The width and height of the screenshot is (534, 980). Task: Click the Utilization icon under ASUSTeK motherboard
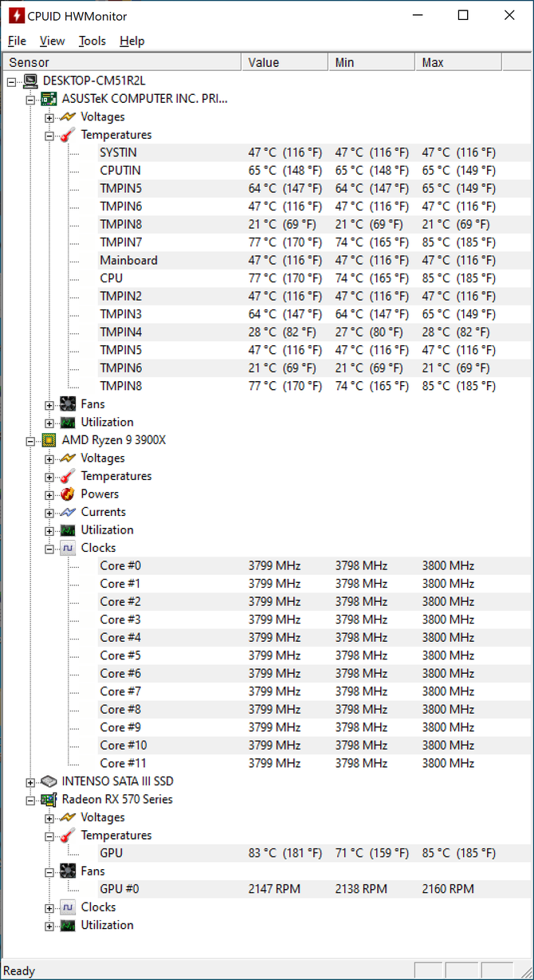tap(68, 422)
